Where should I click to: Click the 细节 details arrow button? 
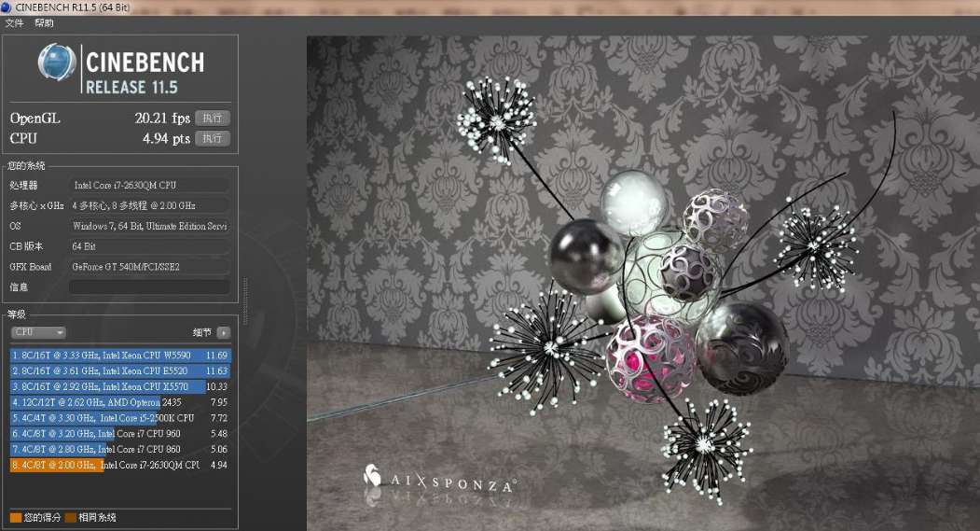tap(224, 333)
